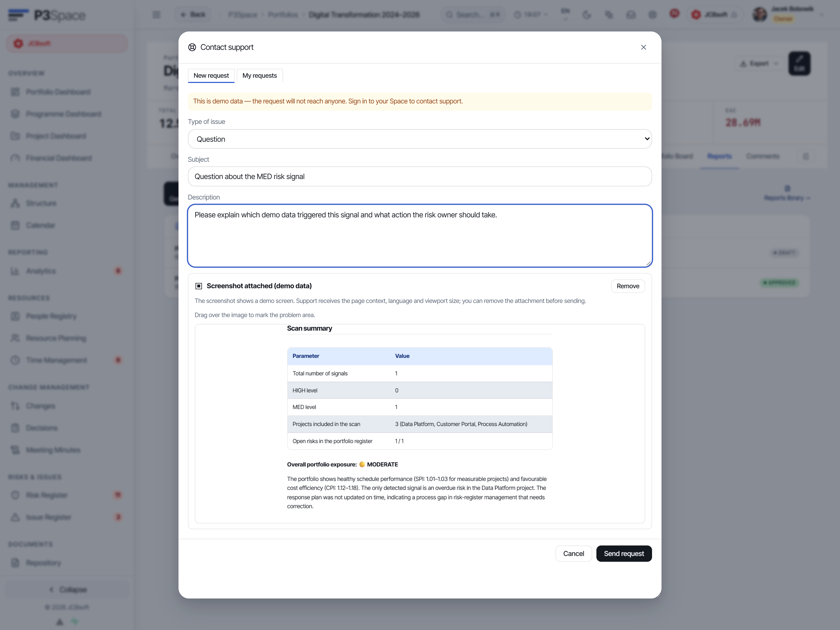Click the top bar Search box

(x=473, y=14)
